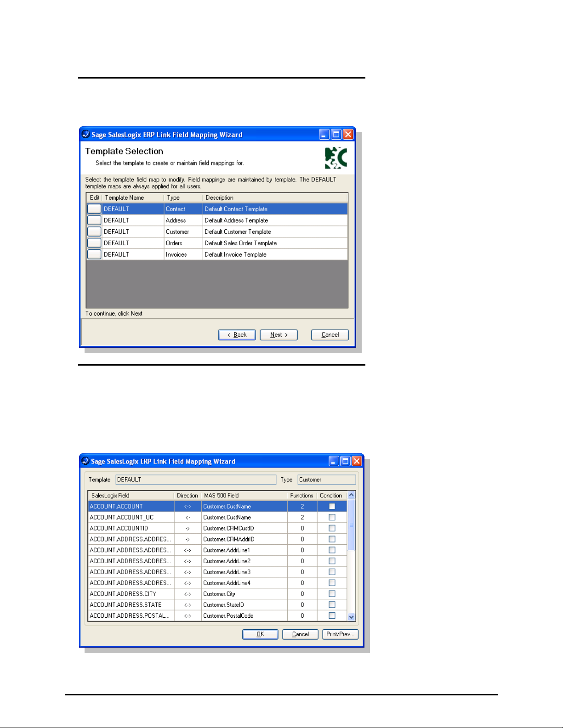
Task: Select the ACCOUNT.ADDRESS.STATE field cell
Action: (131, 605)
